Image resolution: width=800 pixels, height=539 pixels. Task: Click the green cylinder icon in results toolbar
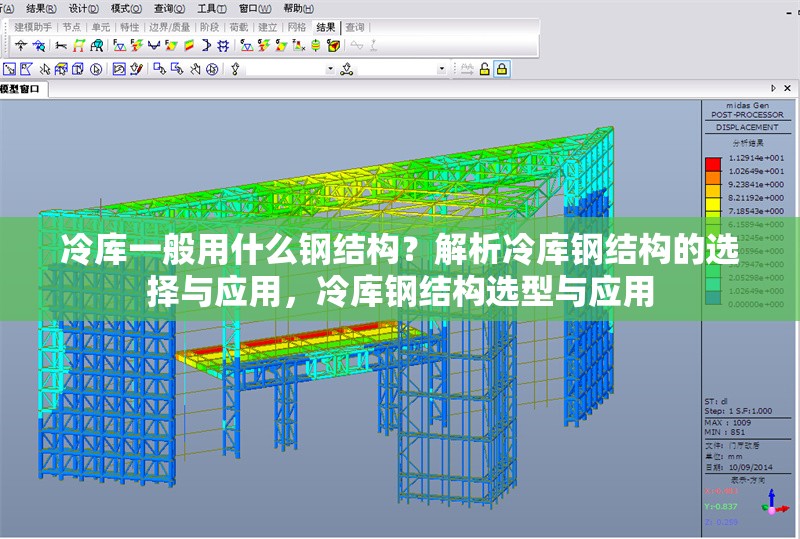[314, 46]
